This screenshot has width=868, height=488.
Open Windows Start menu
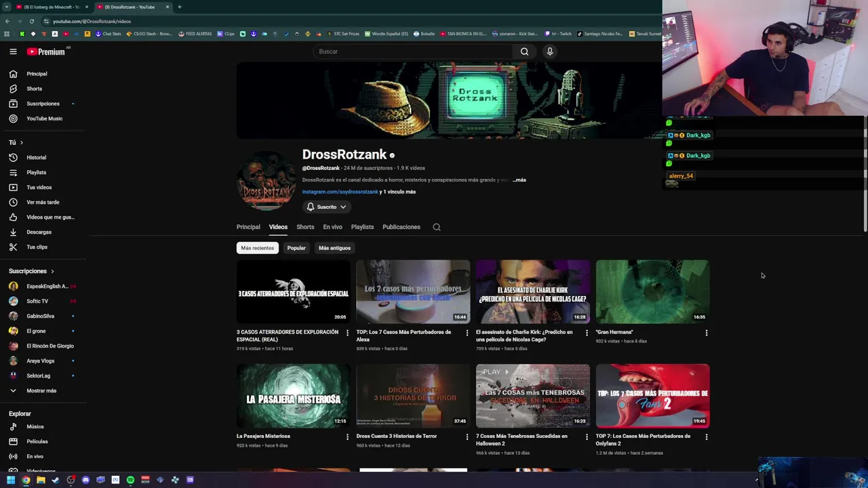11,480
